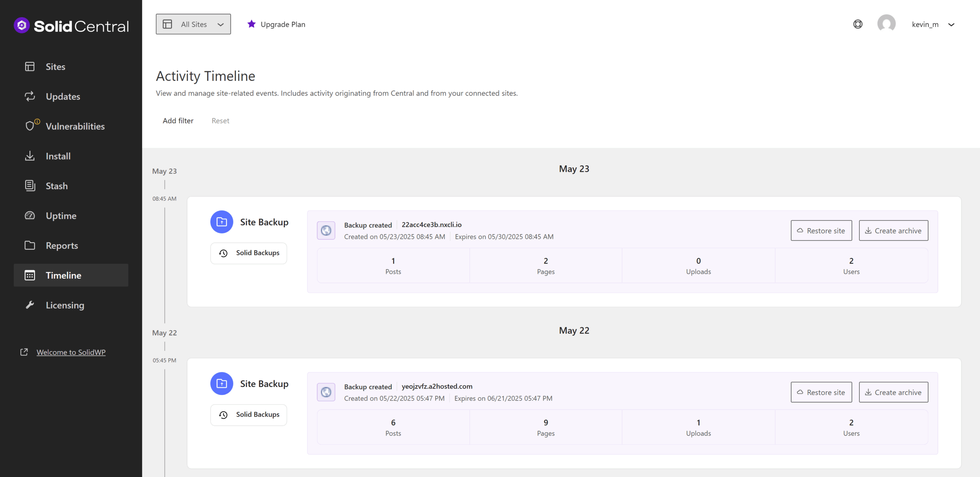Open the help icon in the top bar
This screenshot has height=477, width=980.
[x=857, y=24]
